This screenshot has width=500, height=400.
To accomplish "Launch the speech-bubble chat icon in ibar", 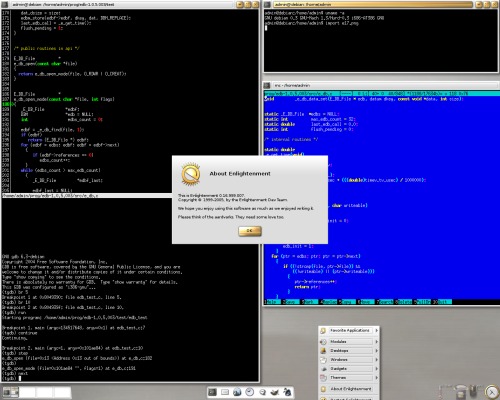I will point(262,392).
